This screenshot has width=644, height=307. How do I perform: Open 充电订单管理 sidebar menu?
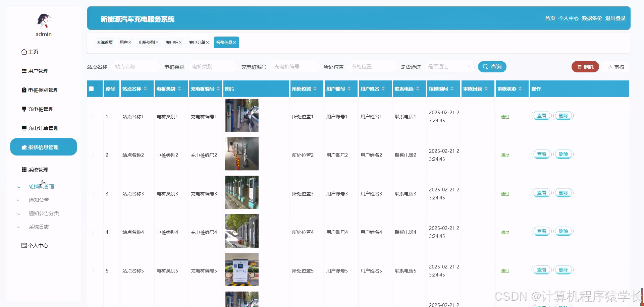pyautogui.click(x=40, y=128)
